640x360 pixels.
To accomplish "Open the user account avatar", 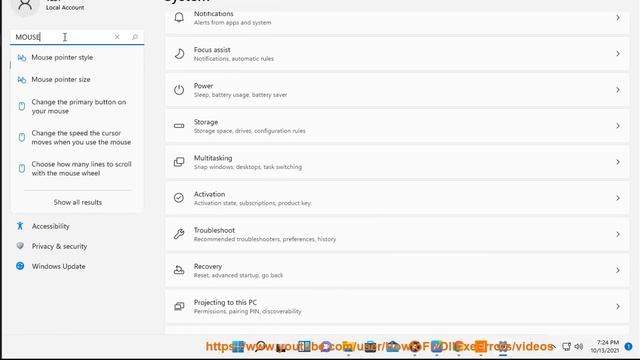I will click(x=25, y=6).
